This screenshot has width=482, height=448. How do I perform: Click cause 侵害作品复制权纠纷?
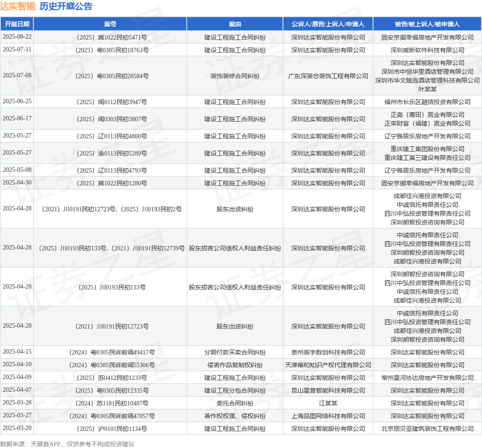235,365
